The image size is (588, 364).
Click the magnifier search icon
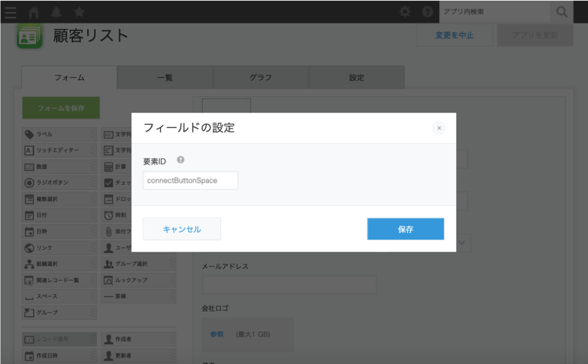click(561, 11)
